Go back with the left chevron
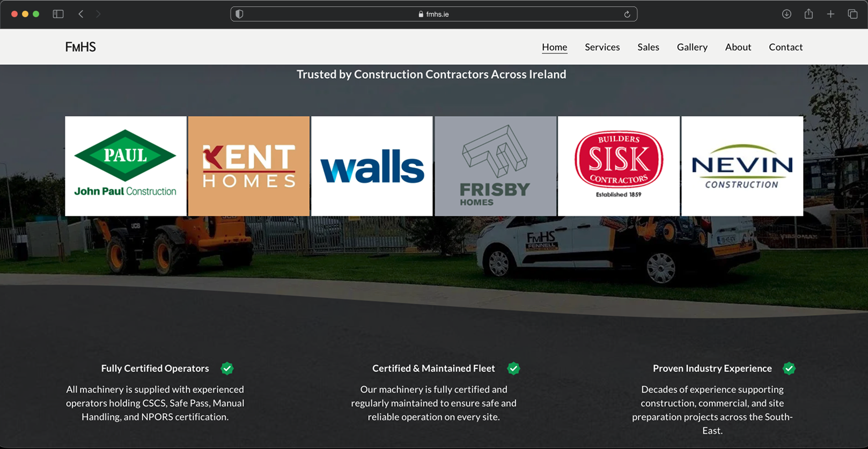 (x=81, y=14)
